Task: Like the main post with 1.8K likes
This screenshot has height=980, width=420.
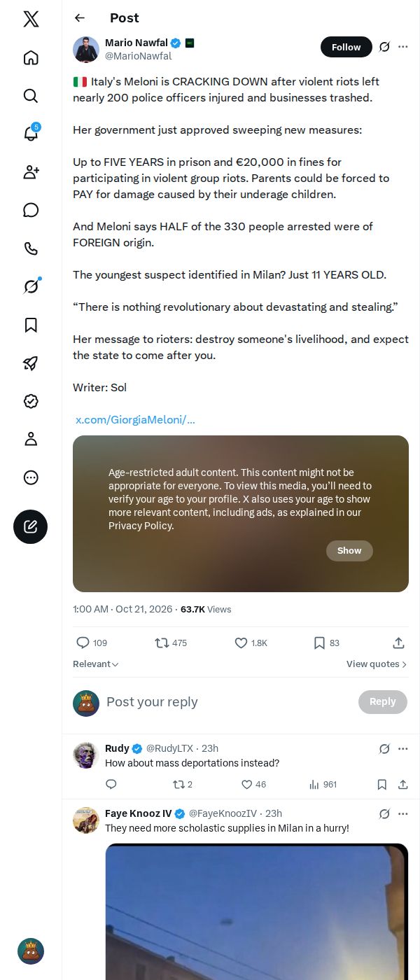Action: coord(251,643)
